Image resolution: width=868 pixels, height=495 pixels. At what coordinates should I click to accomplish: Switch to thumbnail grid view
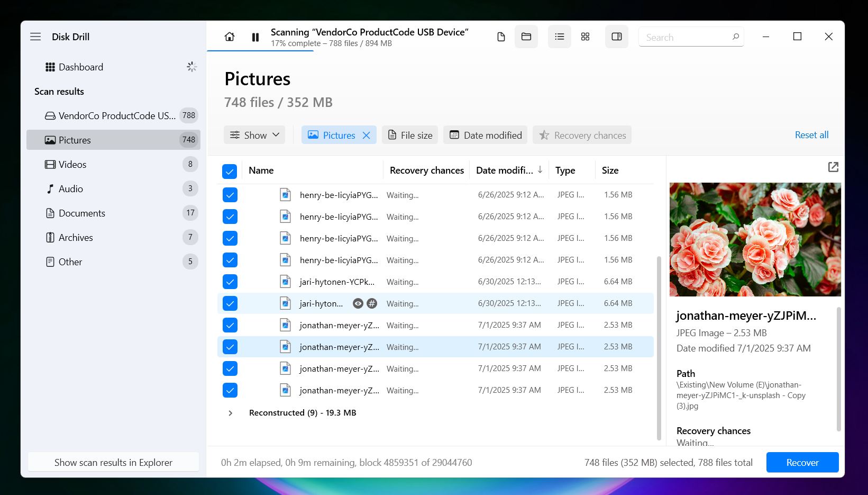pyautogui.click(x=585, y=37)
